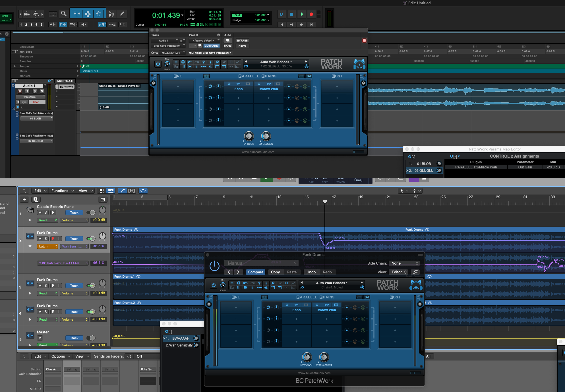Click COMPARE in Pro Tools plug-in header
This screenshot has width=565, height=392.
pos(211,46)
